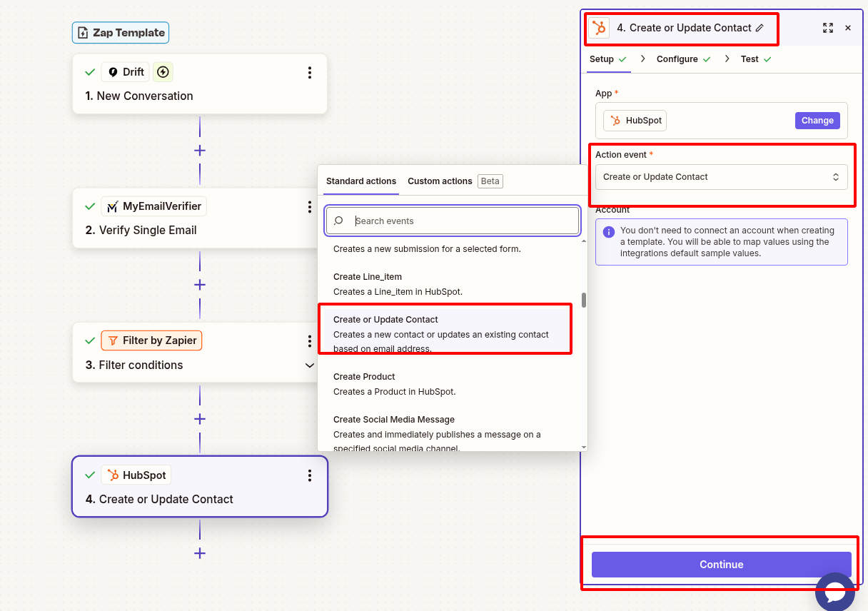Click the Continue button

[x=721, y=564]
